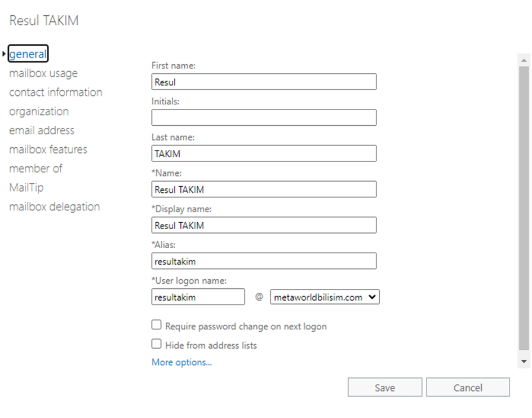
Task: Click the Alias text box
Action: coord(264,261)
